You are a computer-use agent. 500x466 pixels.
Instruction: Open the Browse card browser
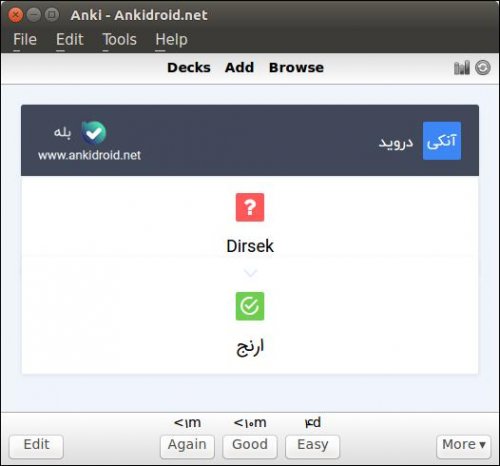296,68
